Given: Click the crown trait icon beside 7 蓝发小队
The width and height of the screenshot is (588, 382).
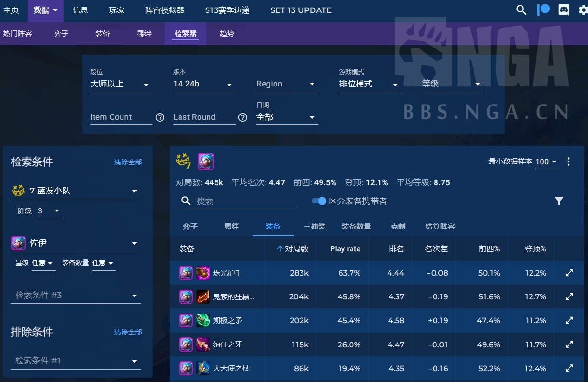Looking at the screenshot, I should pyautogui.click(x=18, y=191).
